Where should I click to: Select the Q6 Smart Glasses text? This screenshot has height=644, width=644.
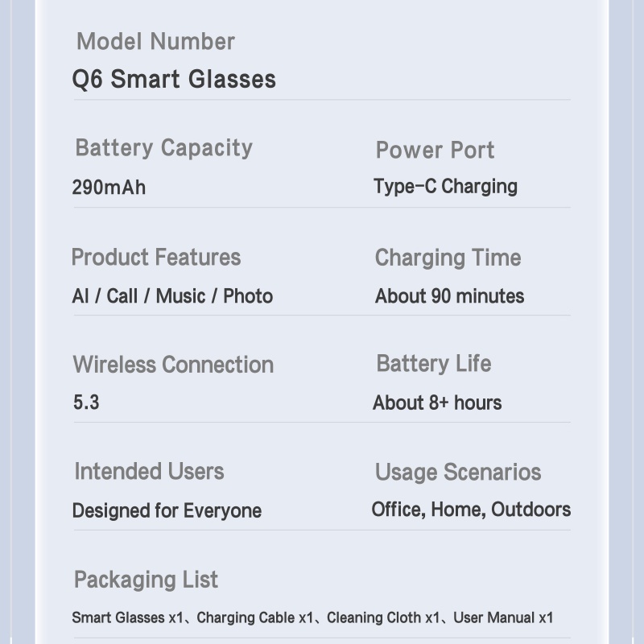point(174,79)
